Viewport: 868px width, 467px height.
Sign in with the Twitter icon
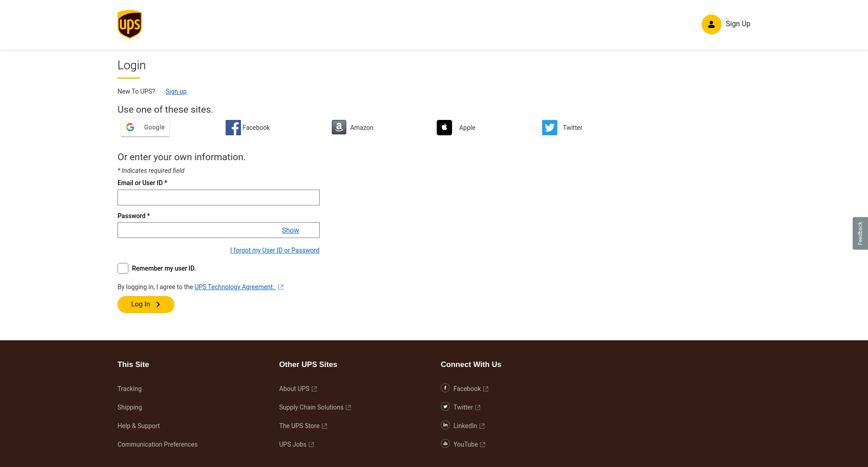coord(550,128)
